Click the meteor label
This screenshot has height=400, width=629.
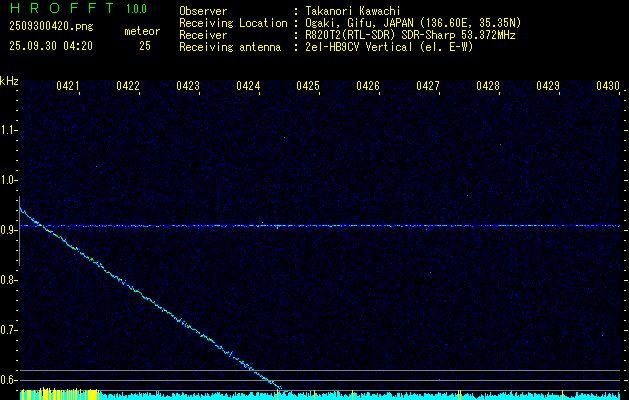[142, 31]
